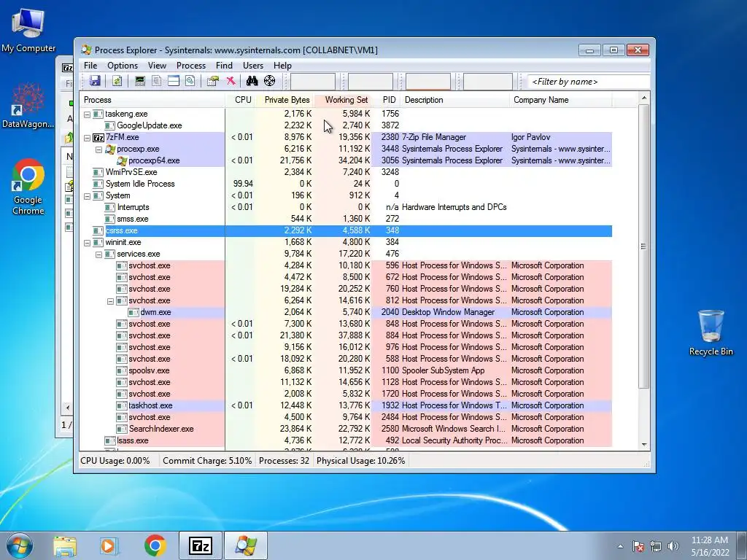The image size is (747, 560).
Task: Open the View menu
Action: [x=157, y=66]
